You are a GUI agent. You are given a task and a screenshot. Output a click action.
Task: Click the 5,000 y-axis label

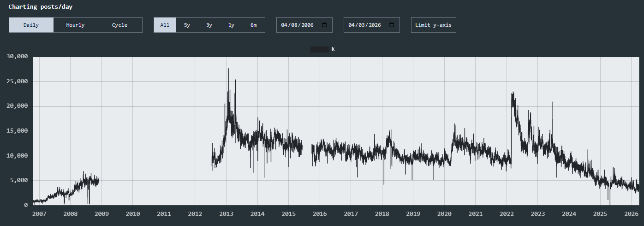point(19,180)
